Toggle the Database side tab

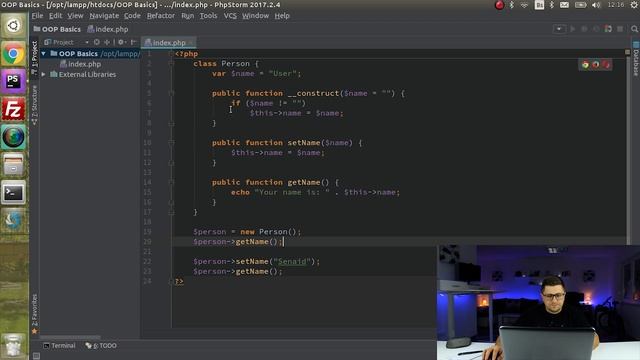point(636,59)
